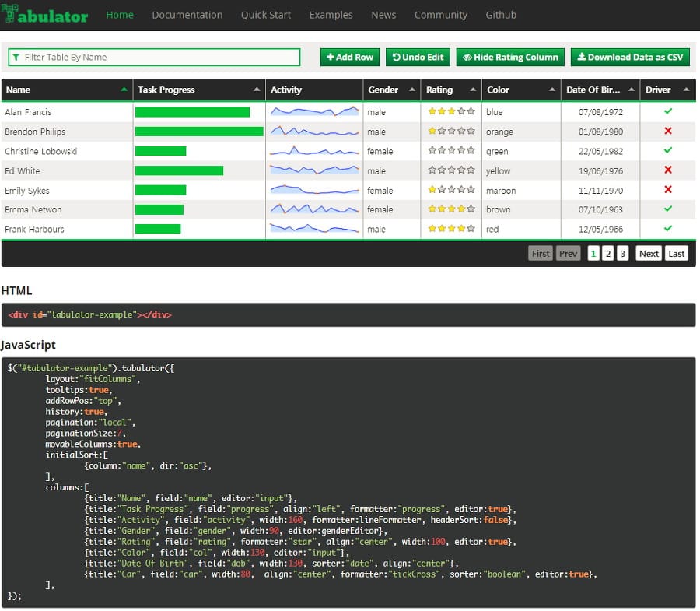Click Alan Francis's star rating
The image size is (700, 611).
[x=451, y=112]
